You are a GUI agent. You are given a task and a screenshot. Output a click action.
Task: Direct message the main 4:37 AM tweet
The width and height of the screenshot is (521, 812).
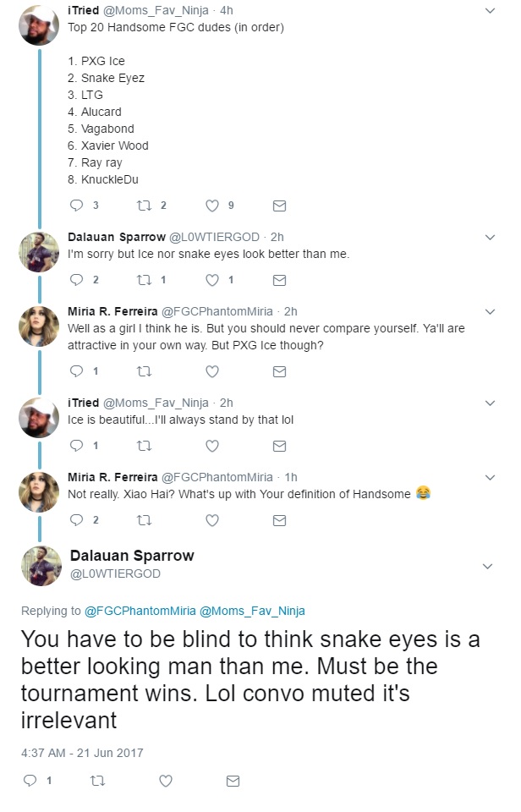pyautogui.click(x=233, y=780)
